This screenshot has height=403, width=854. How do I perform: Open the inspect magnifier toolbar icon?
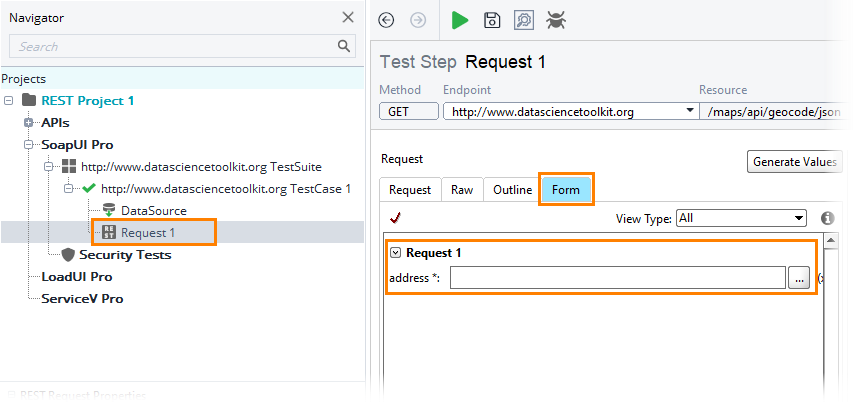coord(524,21)
